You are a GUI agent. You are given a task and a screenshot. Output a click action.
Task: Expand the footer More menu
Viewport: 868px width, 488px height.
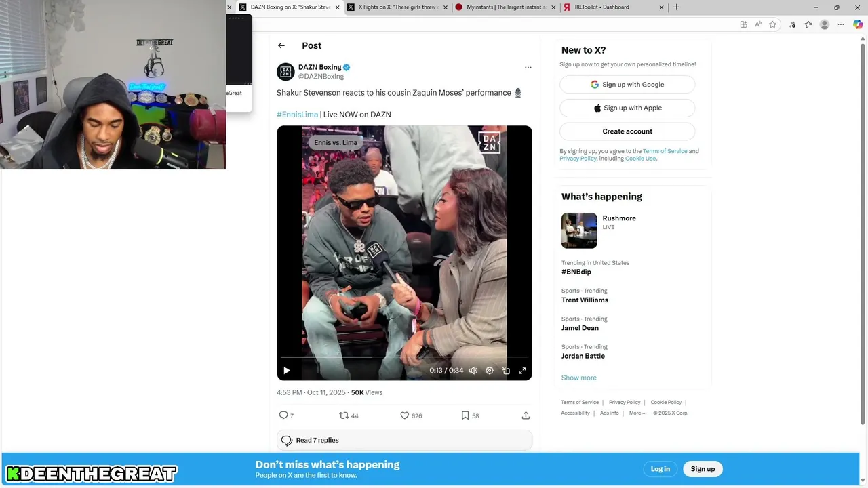pos(637,413)
